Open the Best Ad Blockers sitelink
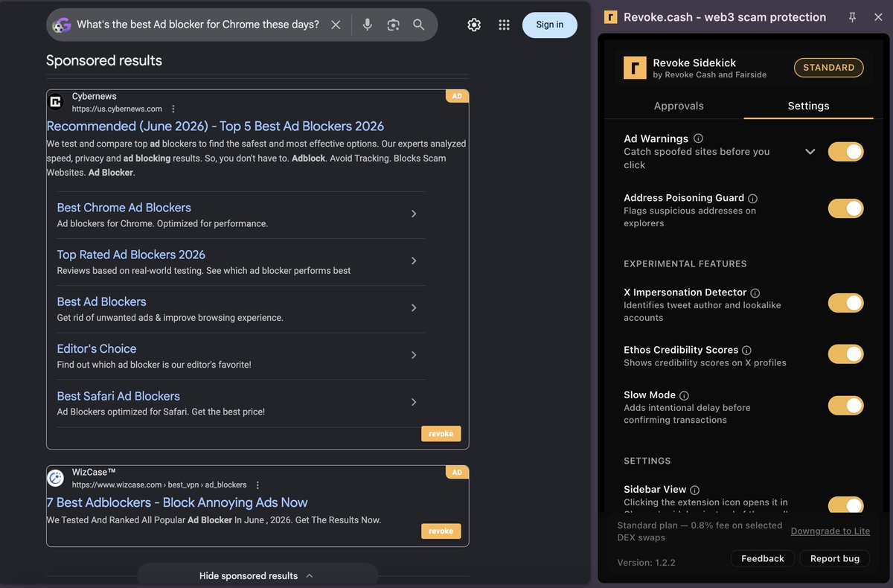 101,301
